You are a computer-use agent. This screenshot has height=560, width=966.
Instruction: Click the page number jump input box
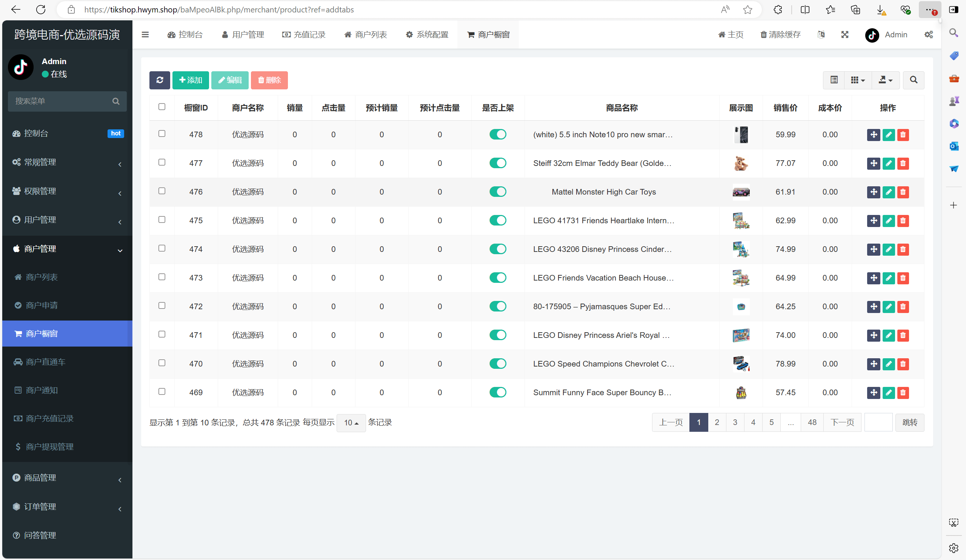[x=878, y=422]
